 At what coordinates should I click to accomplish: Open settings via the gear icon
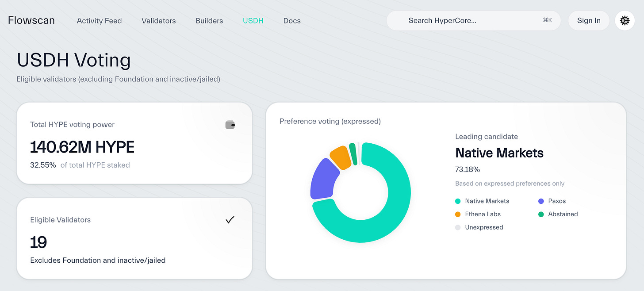[625, 20]
